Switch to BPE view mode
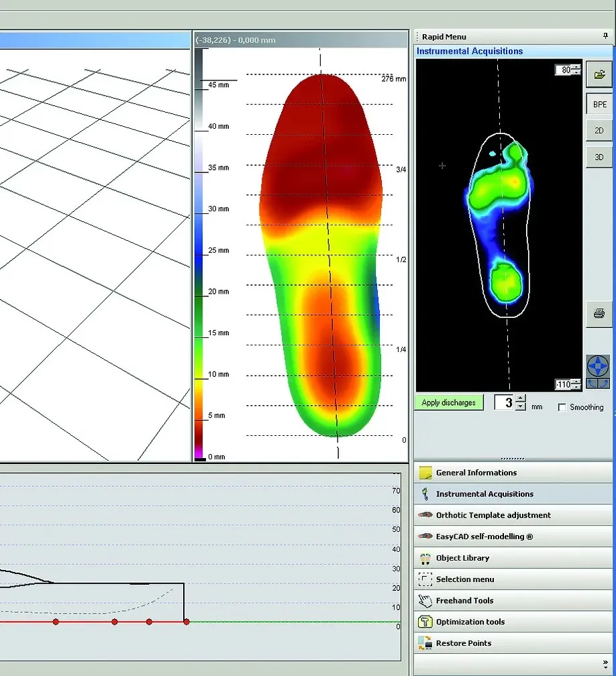The image size is (616, 676). (599, 105)
